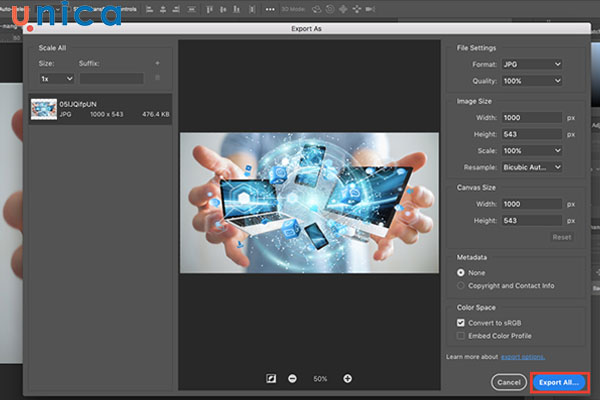Click the zoom in plus icon

tap(347, 379)
